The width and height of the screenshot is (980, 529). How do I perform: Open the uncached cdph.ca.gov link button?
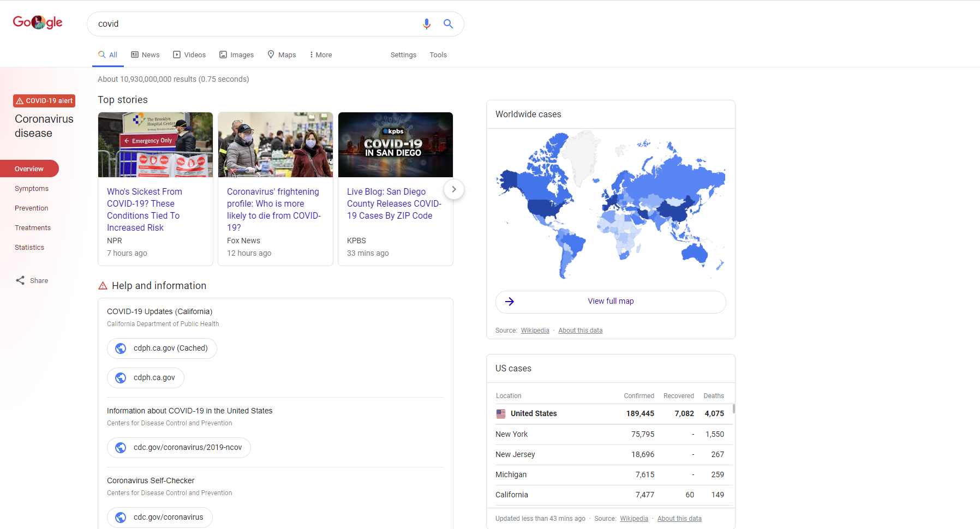[x=146, y=378]
